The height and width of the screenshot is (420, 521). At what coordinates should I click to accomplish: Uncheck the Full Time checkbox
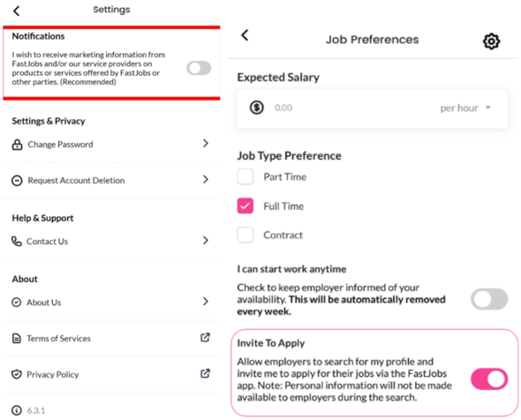pos(245,206)
